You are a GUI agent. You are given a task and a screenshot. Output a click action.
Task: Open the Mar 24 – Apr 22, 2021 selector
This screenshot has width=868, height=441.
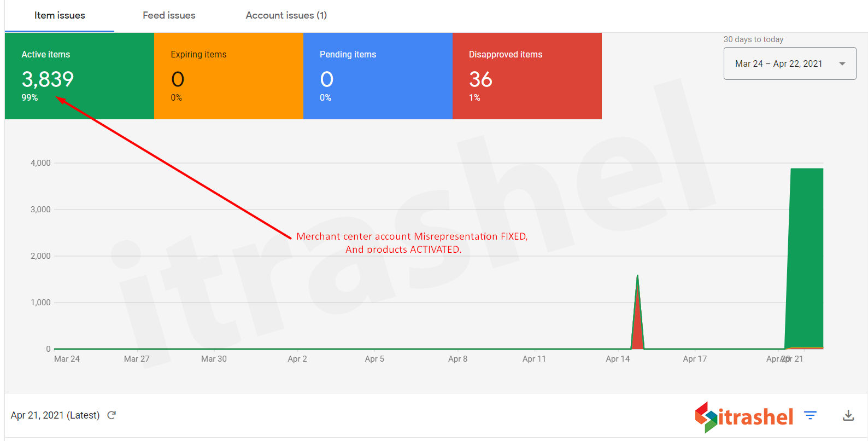coord(778,64)
